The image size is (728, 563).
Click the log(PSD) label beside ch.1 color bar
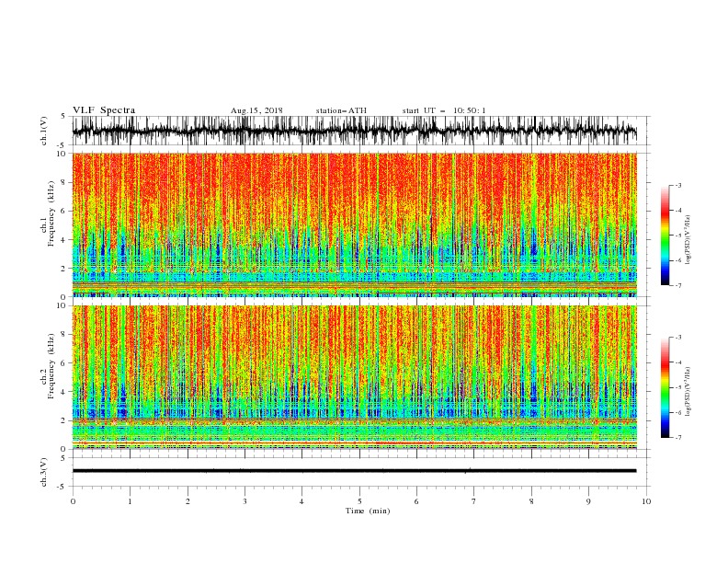pos(688,240)
